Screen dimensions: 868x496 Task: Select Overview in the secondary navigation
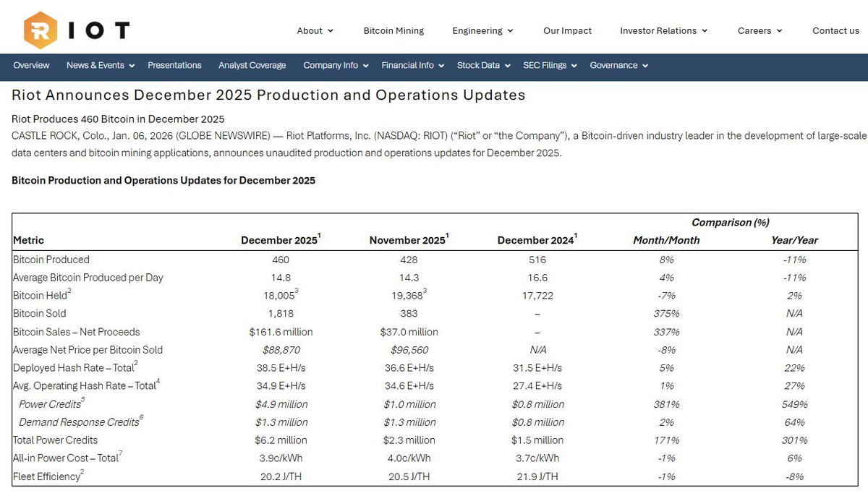(31, 65)
